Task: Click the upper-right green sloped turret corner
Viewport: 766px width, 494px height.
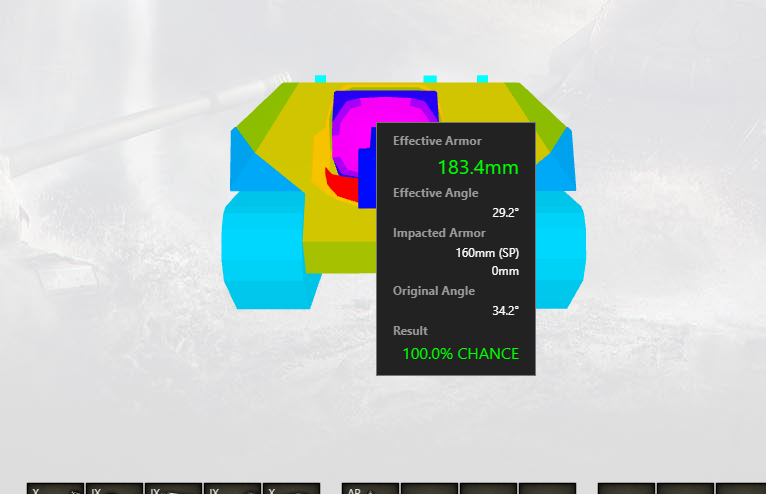Action: coord(538,116)
